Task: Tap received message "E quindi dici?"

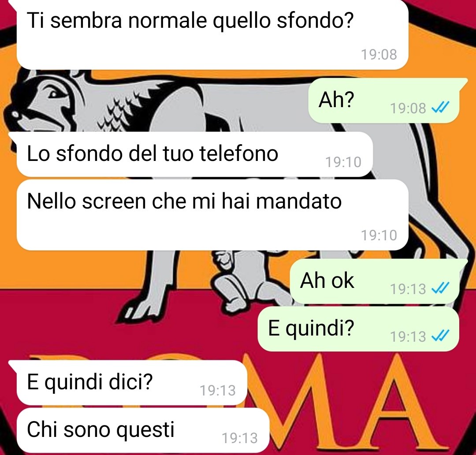Action: pos(132,383)
